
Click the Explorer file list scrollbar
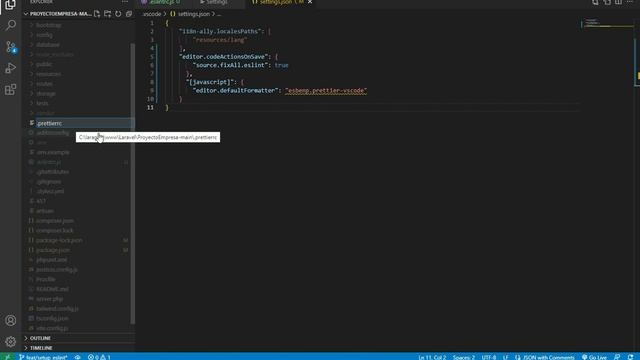click(133, 183)
